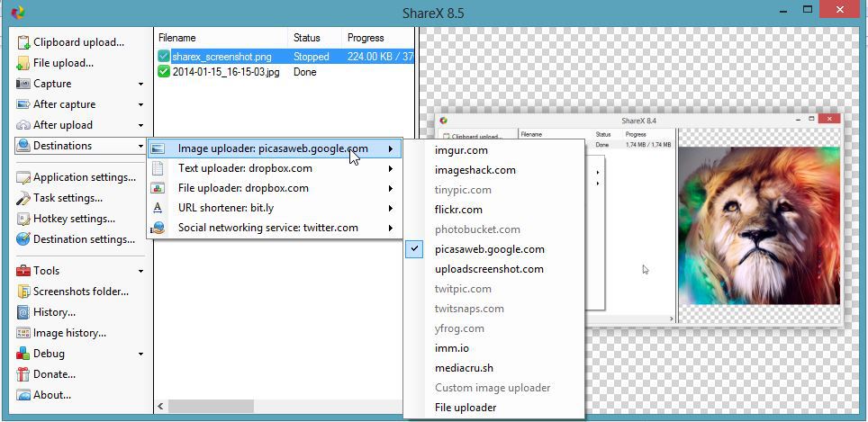The width and height of the screenshot is (868, 422).
Task: Click the green check icon of 2014-01-15_16-15-03.jpg
Action: 164,72
